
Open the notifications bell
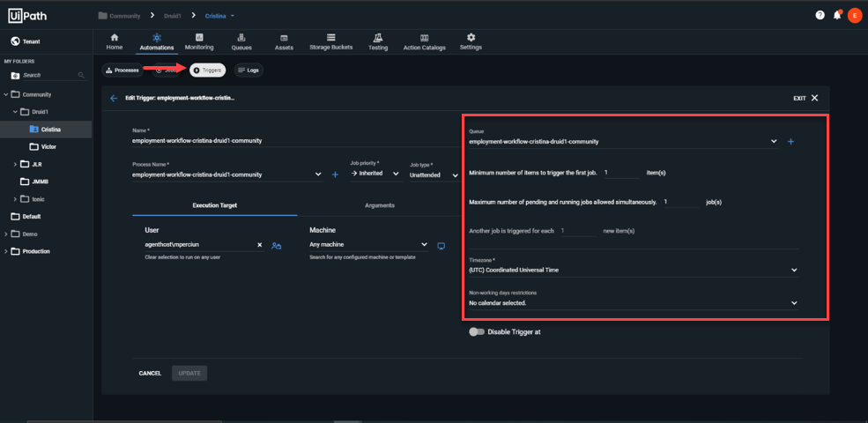(x=837, y=16)
